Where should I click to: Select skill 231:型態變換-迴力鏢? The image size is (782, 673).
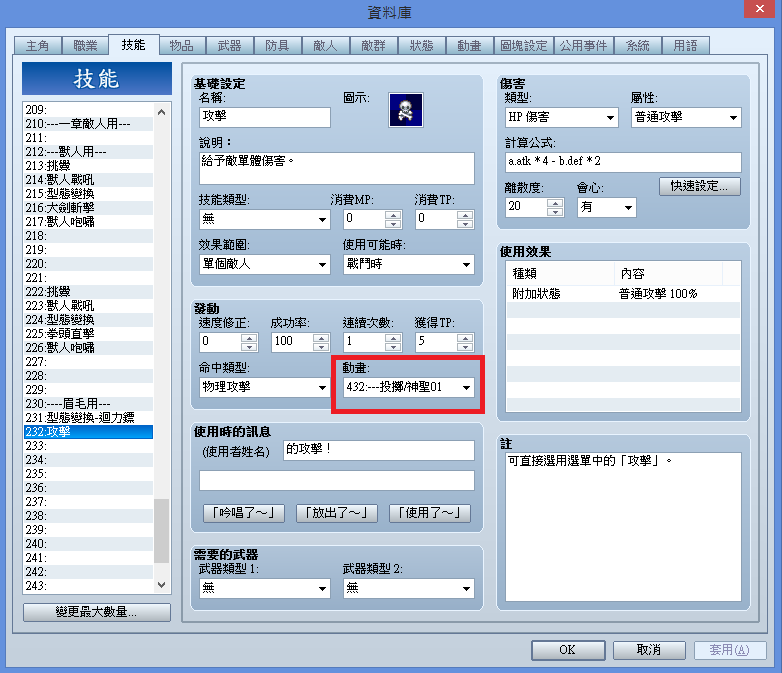(89, 418)
